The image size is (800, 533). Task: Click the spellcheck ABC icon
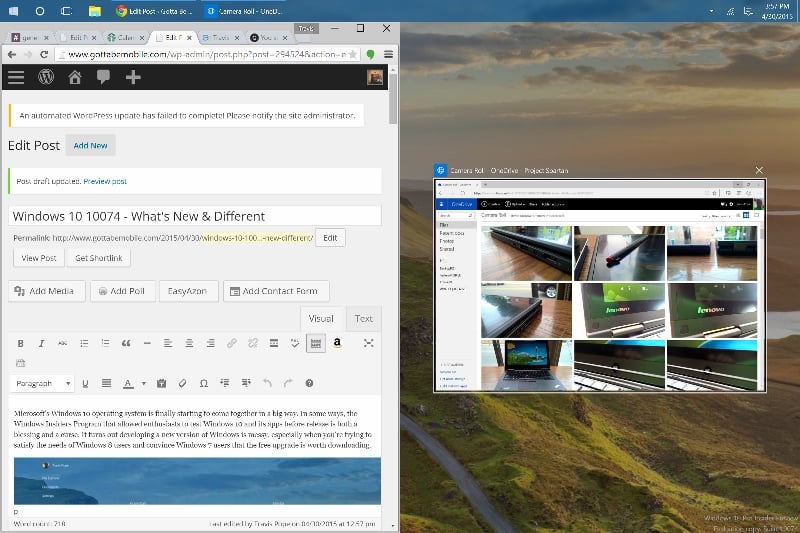(295, 343)
